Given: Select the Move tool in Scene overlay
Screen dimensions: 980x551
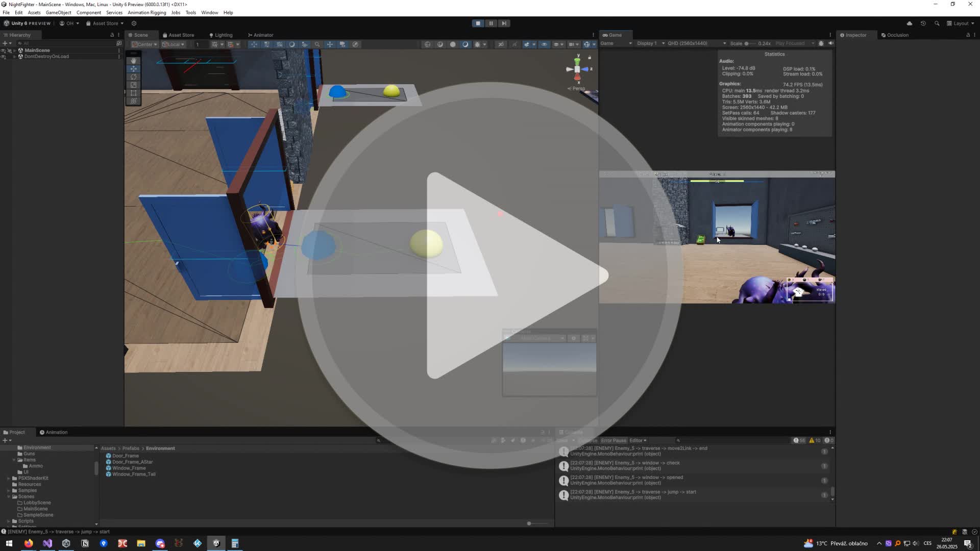Looking at the screenshot, I should click(134, 69).
